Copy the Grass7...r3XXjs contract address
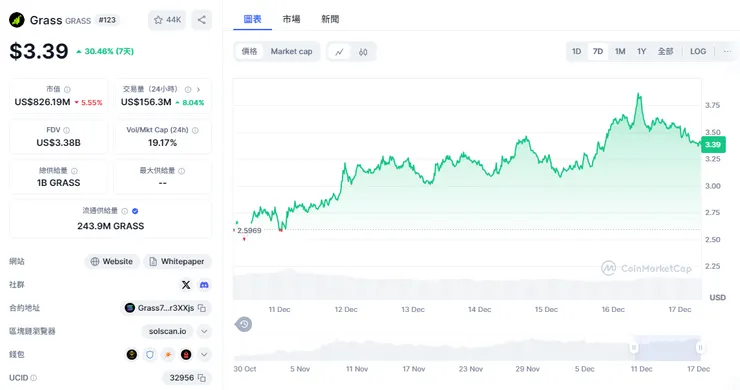The height and width of the screenshot is (390, 740). (x=202, y=308)
